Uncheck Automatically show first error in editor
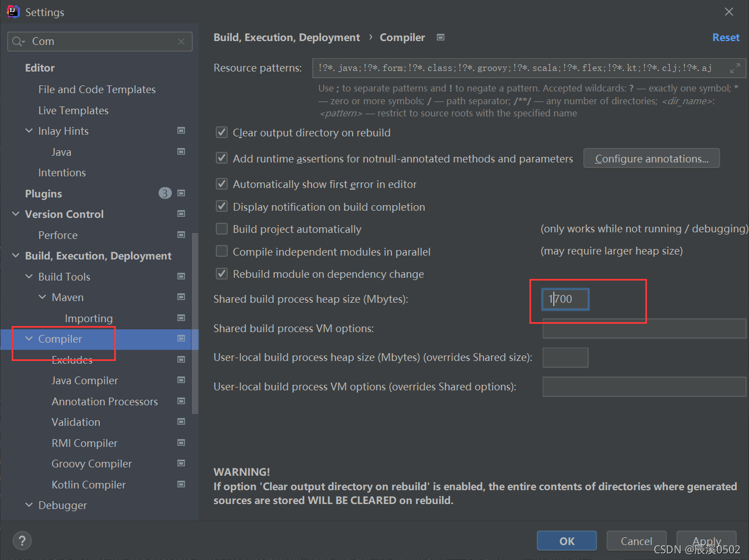Screen dimensions: 749x560 222,184
